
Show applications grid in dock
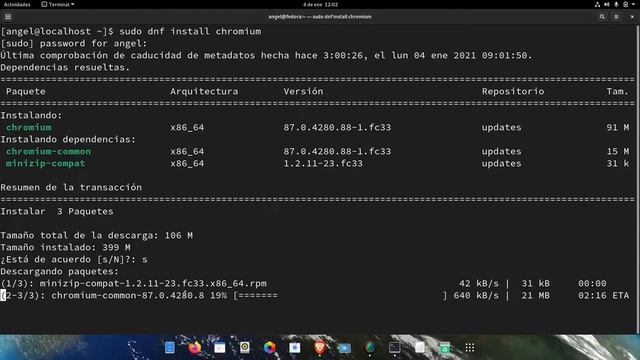pyautogui.click(x=470, y=347)
